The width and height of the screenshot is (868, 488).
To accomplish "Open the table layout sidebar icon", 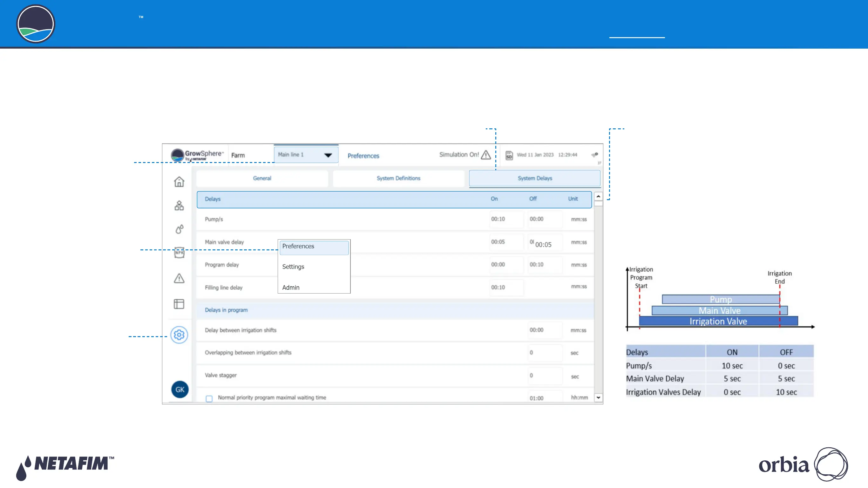I will click(179, 304).
